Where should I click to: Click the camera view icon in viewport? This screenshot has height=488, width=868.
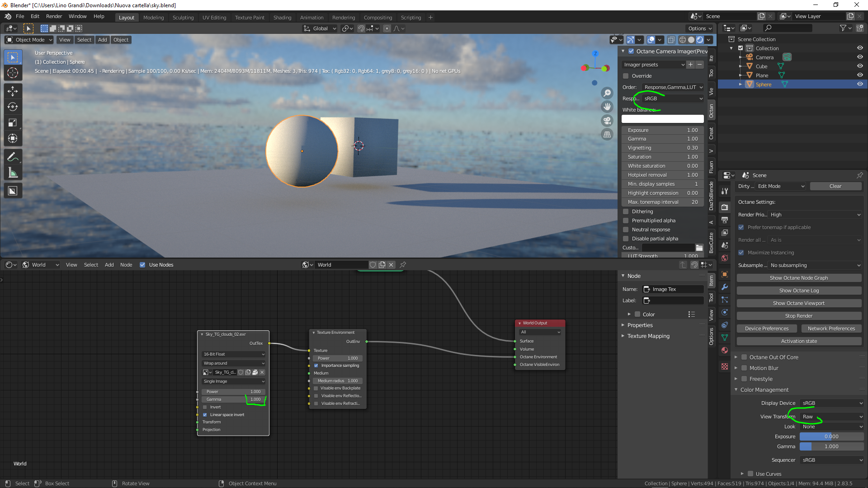tap(607, 121)
